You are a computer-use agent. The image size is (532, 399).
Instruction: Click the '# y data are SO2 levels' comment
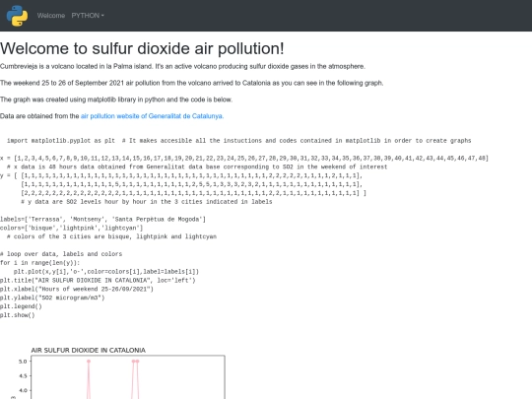(x=147, y=202)
